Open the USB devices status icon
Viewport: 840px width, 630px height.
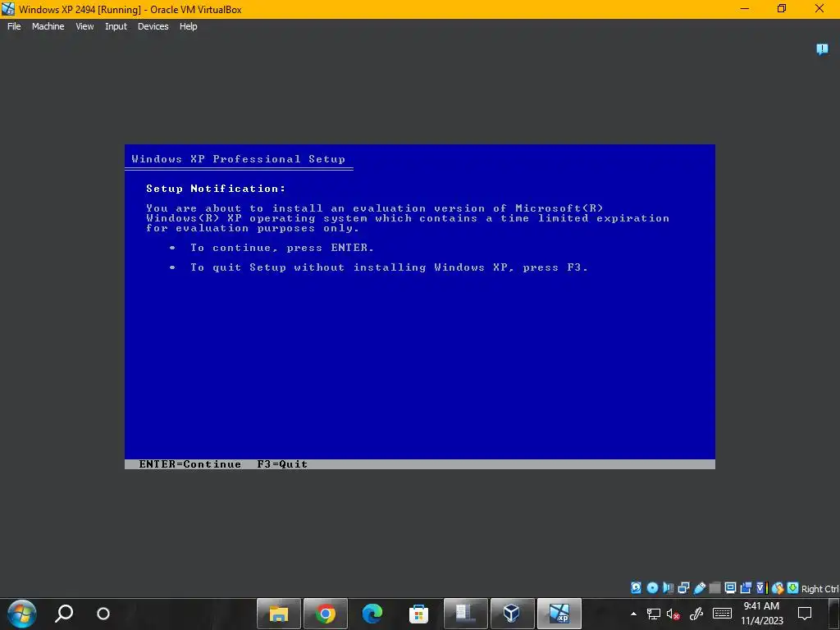tap(700, 587)
